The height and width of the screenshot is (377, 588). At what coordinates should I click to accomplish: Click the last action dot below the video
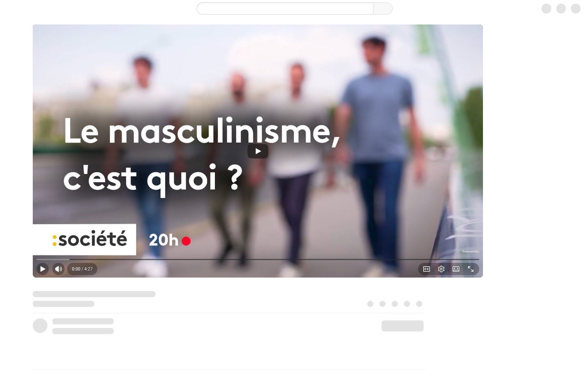pos(419,304)
